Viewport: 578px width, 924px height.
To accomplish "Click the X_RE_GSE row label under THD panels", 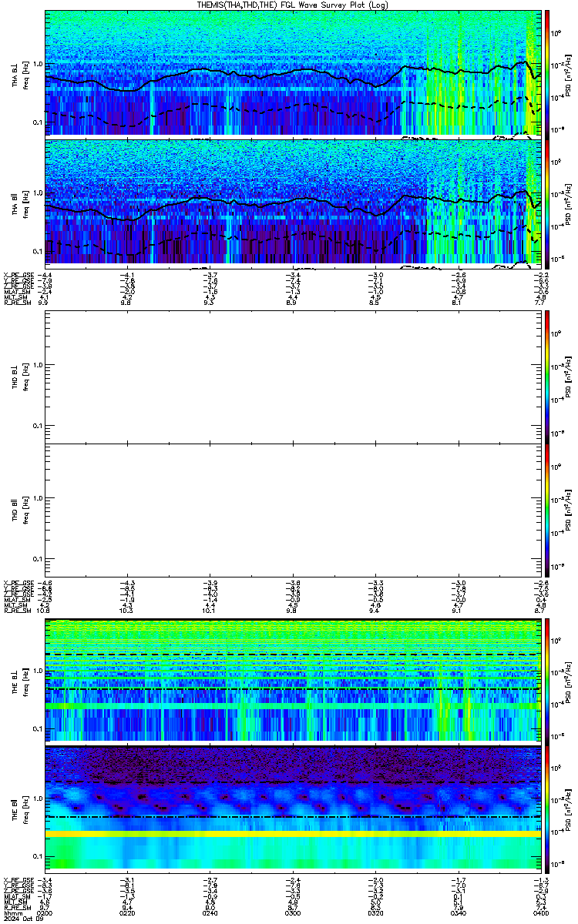I will coord(18,583).
